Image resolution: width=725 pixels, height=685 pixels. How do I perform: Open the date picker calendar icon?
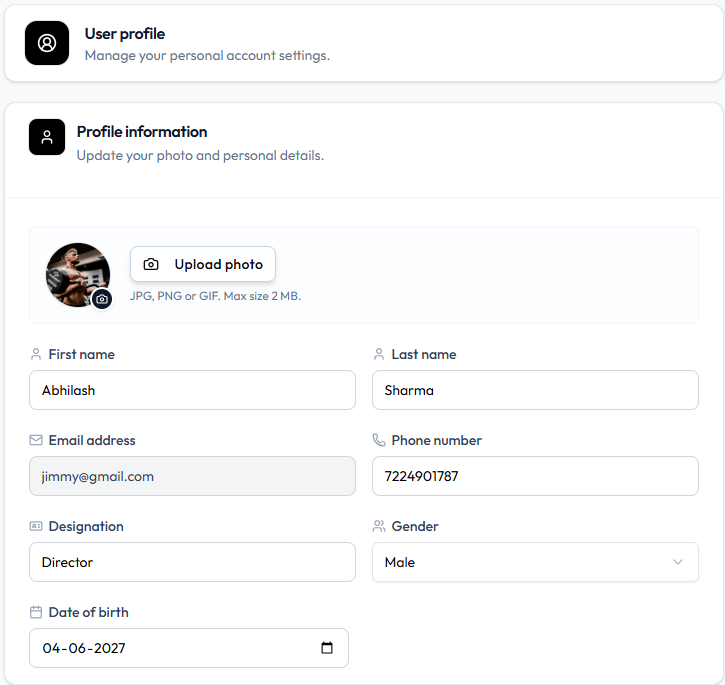point(327,648)
